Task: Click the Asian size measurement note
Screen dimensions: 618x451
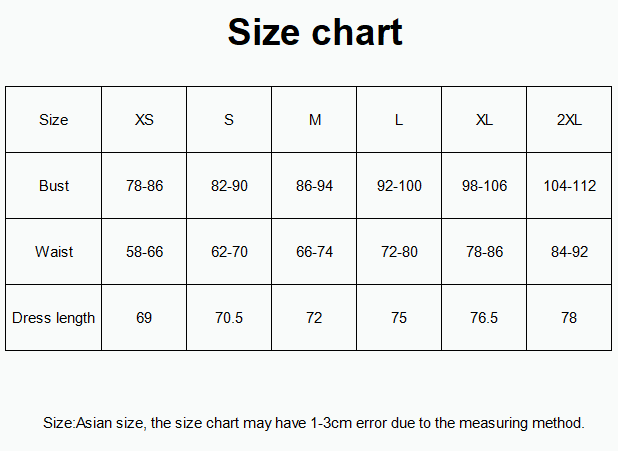Action: [x=314, y=423]
